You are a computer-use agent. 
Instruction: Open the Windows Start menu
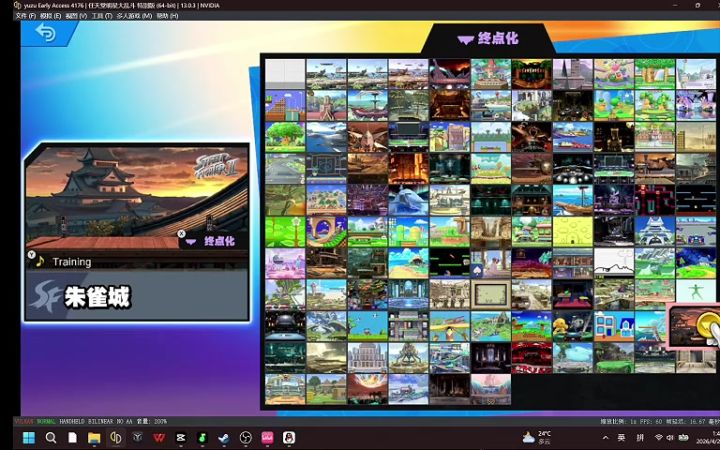[x=28, y=438]
